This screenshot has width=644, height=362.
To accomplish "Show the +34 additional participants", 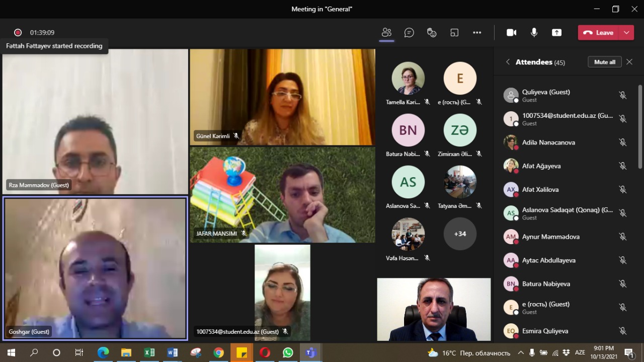I will (459, 234).
